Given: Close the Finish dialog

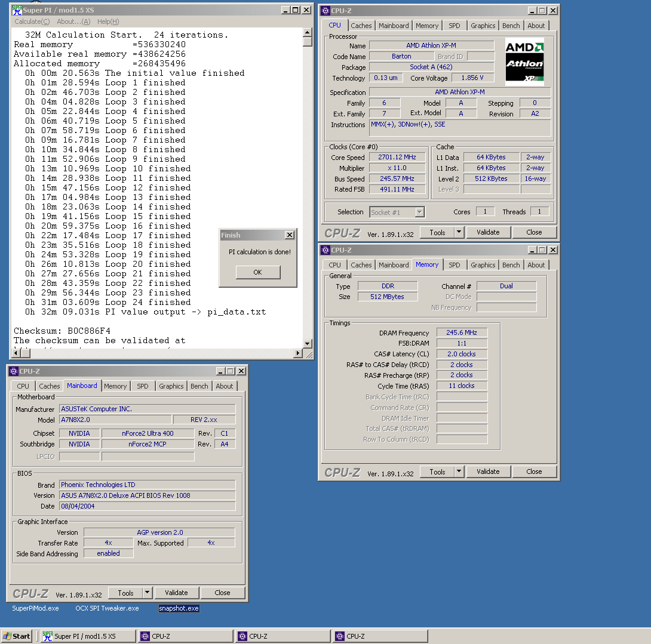Looking at the screenshot, I should point(290,235).
